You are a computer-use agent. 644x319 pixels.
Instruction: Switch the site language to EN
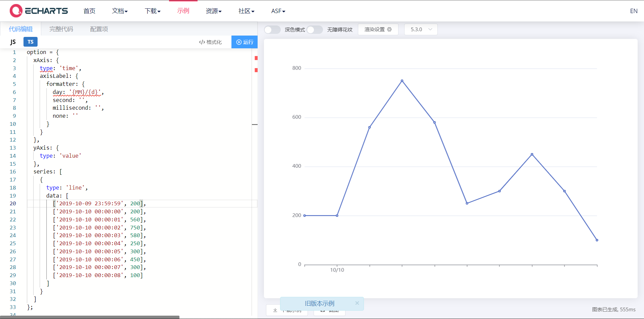point(634,11)
